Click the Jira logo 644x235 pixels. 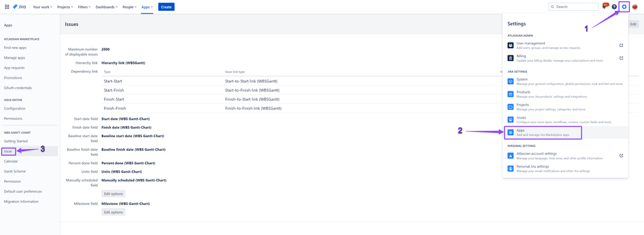click(x=19, y=7)
